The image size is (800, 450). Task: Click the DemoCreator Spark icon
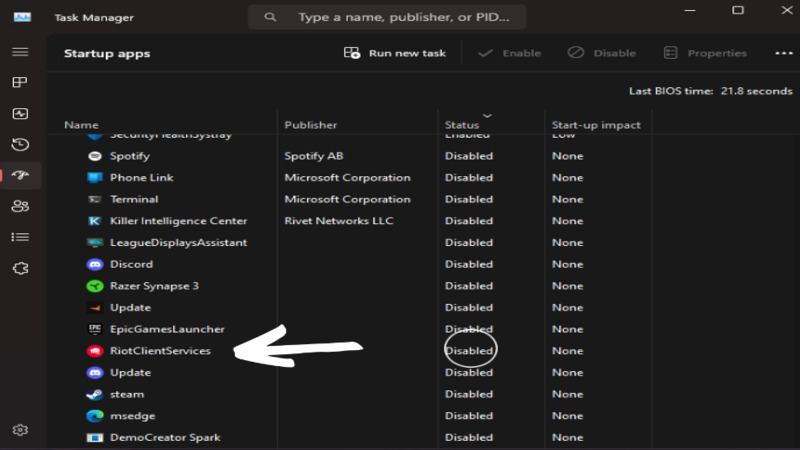[95, 438]
